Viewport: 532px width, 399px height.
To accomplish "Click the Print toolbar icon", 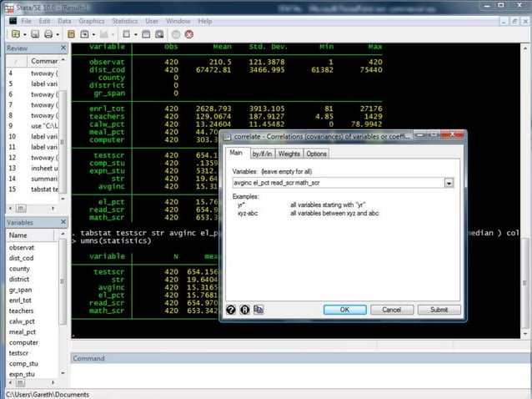I will click(49, 34).
